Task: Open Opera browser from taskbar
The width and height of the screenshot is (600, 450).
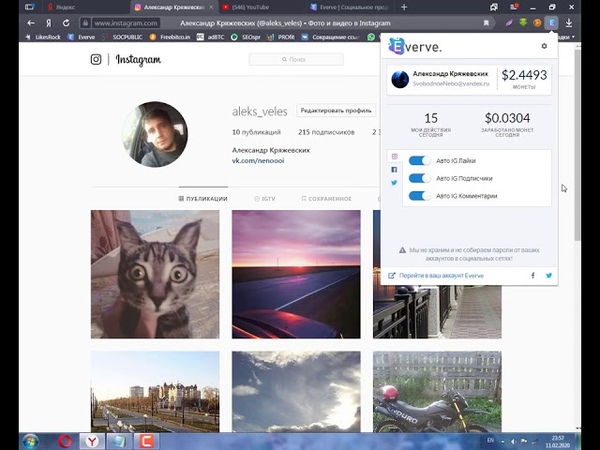Action: [x=65, y=442]
